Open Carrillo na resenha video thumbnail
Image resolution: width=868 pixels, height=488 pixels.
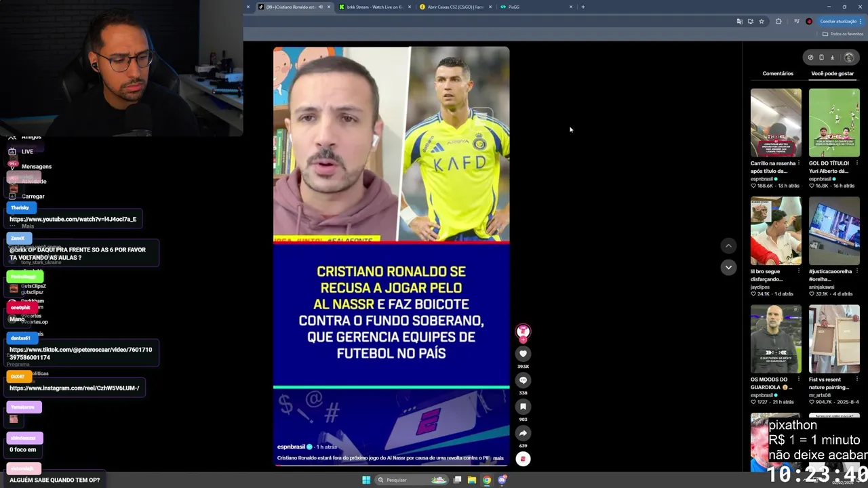(776, 123)
